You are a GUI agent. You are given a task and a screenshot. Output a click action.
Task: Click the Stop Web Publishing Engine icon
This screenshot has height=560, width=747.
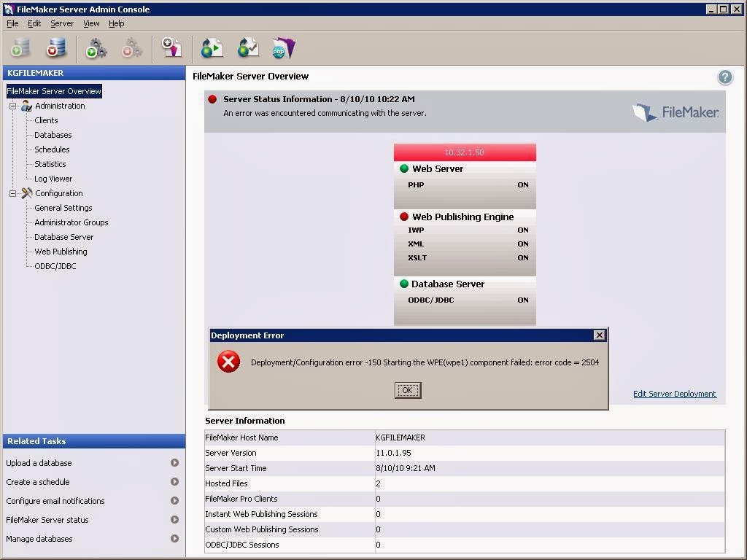point(132,48)
